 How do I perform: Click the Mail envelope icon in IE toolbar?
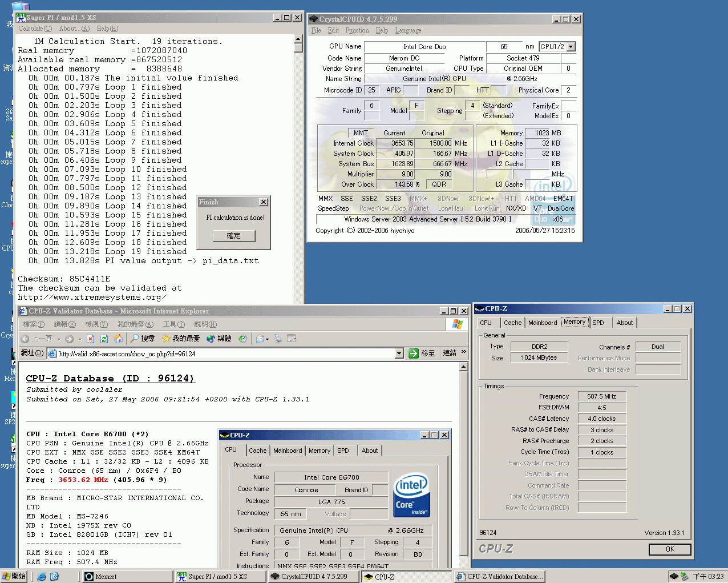[x=260, y=339]
